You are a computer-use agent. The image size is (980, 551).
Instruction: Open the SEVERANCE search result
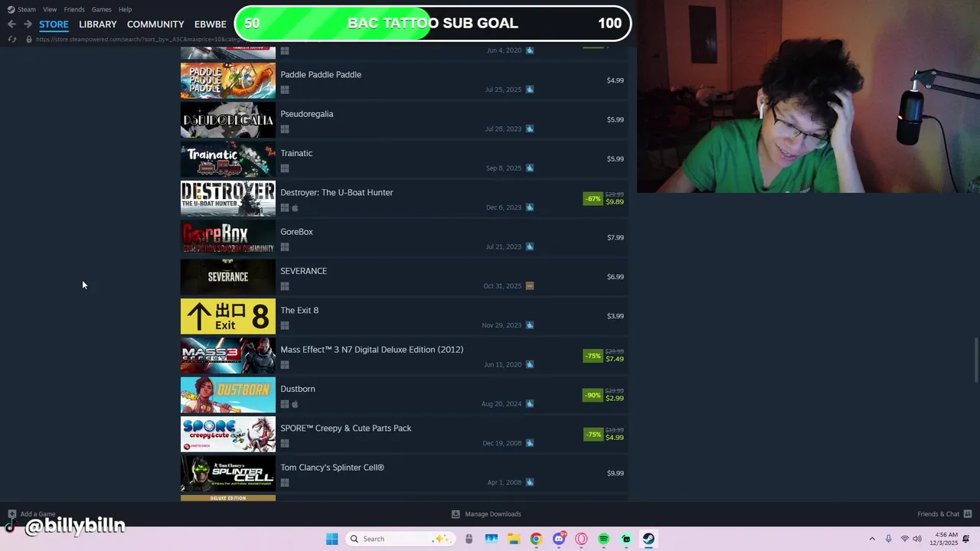coord(404,277)
